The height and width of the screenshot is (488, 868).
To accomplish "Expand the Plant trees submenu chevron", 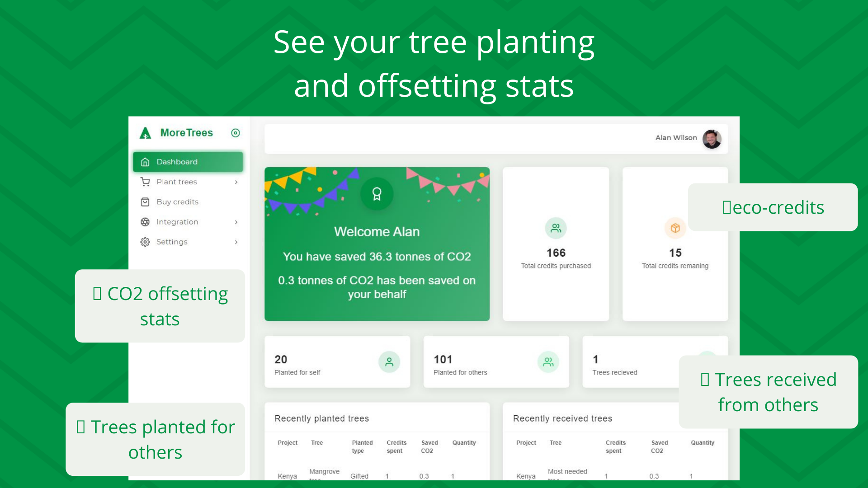I will pos(236,182).
